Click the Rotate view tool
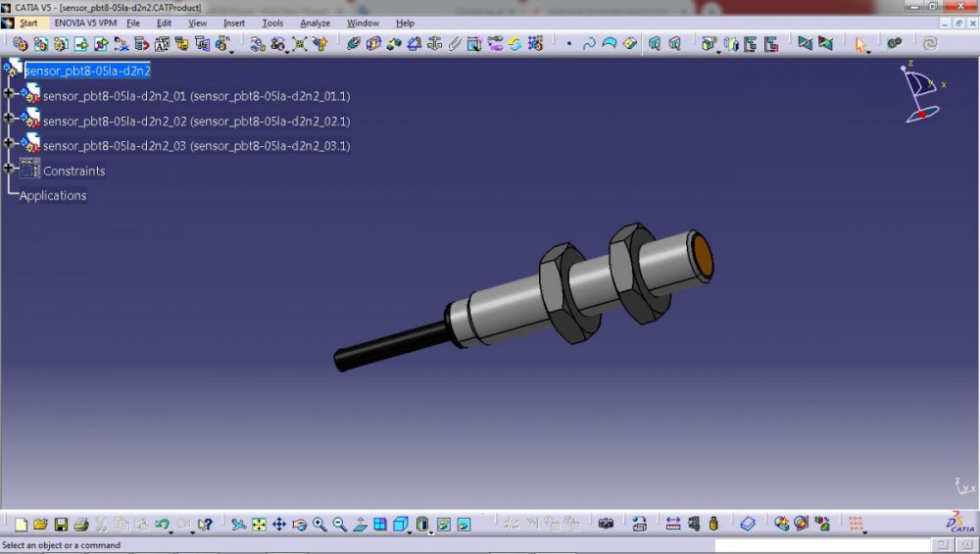The image size is (980, 554). pyautogui.click(x=300, y=525)
